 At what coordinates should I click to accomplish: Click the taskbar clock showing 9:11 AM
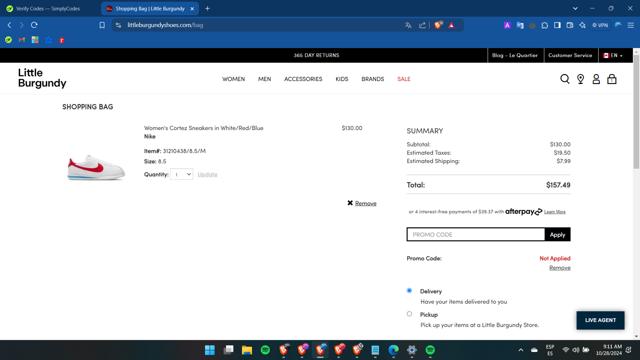coord(609,350)
